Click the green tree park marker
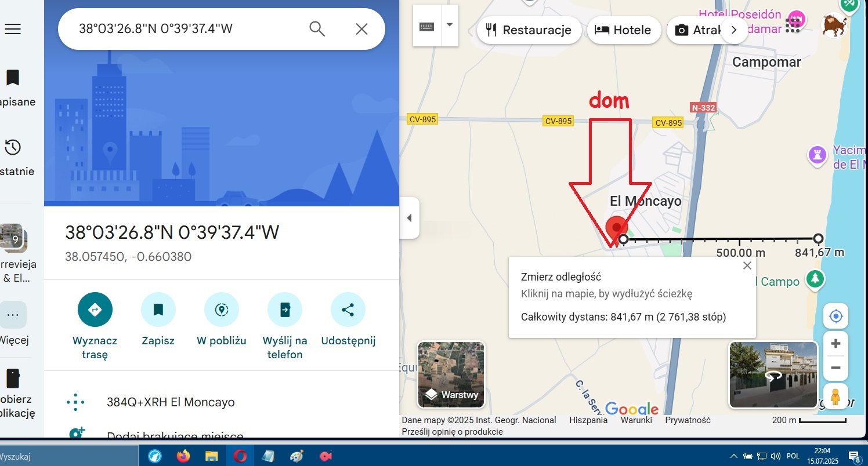Viewport: 868px width, 466px height. click(816, 279)
